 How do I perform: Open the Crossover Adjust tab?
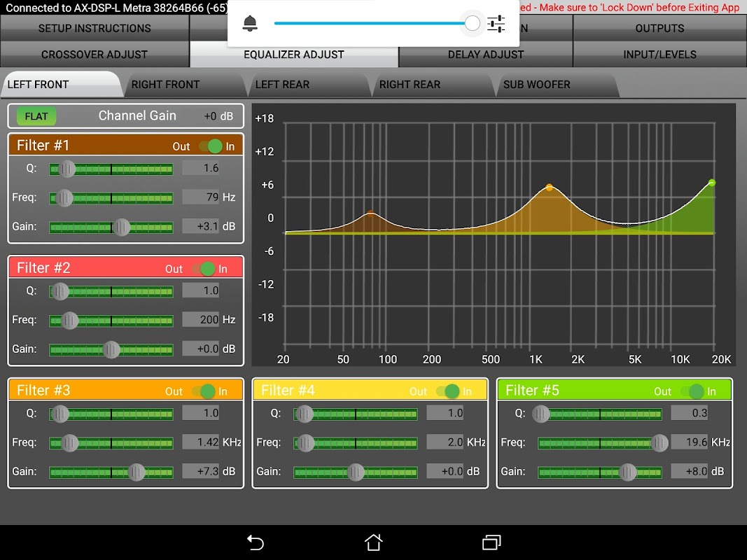click(x=95, y=55)
